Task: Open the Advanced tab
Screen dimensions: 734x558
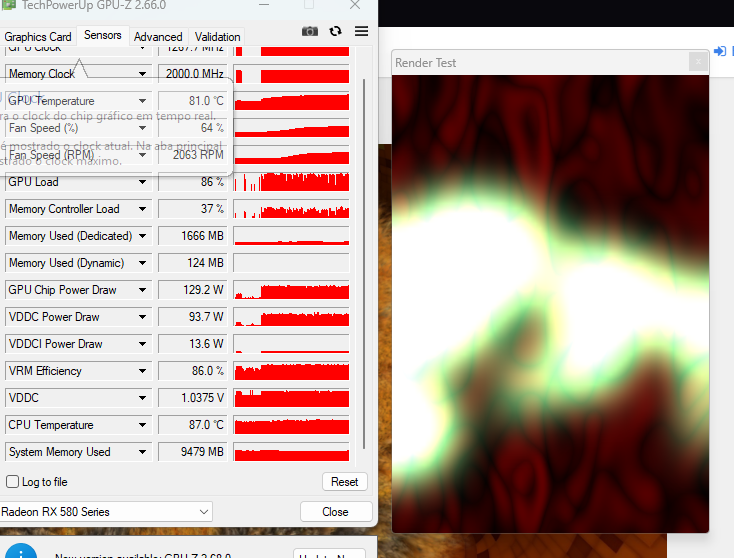Action: 158,37
